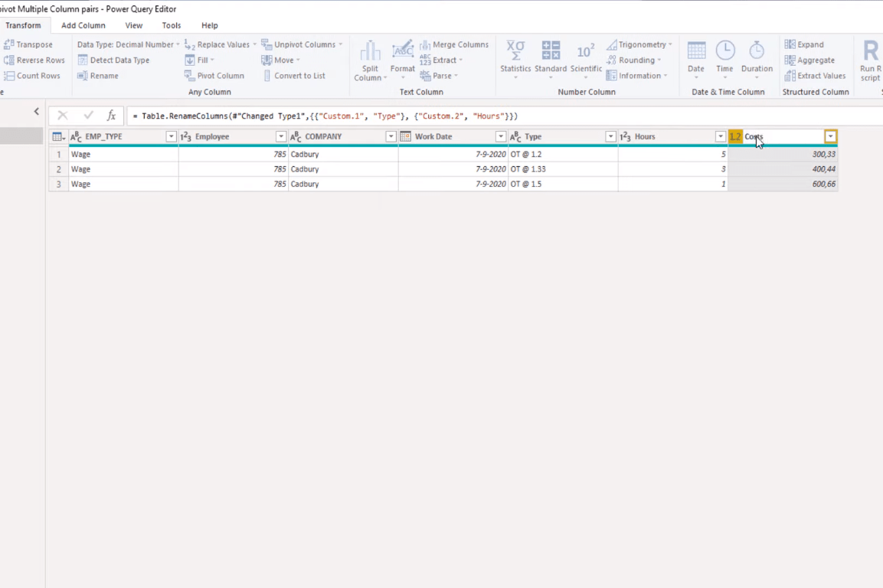
Task: Click Reverse Rows in the ribbon
Action: point(34,60)
